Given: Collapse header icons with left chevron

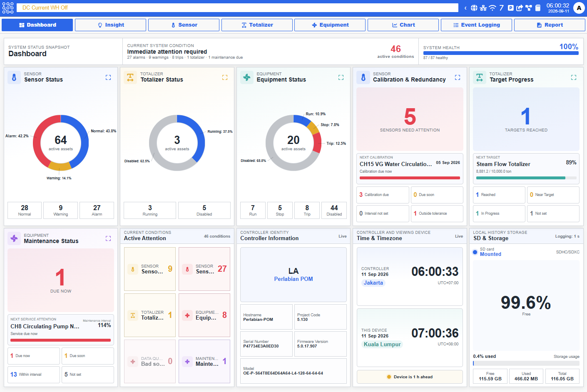Looking at the screenshot, I should pyautogui.click(x=465, y=8).
